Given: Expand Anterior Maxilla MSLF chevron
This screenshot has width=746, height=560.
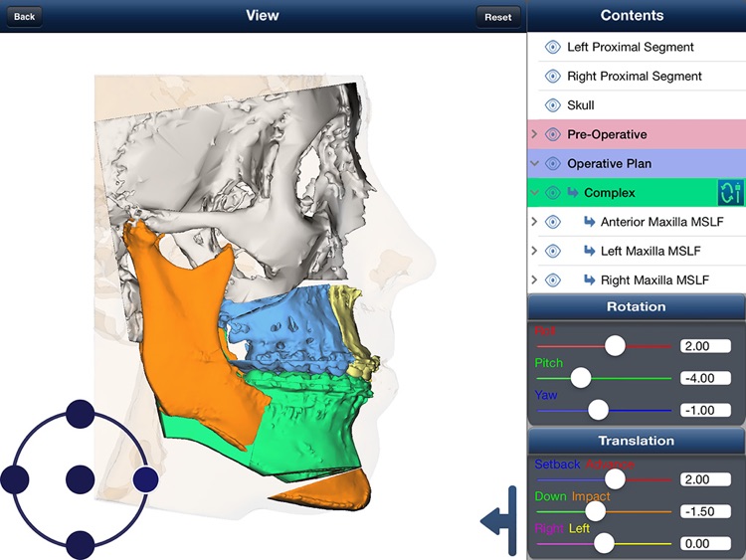Looking at the screenshot, I should [x=534, y=222].
